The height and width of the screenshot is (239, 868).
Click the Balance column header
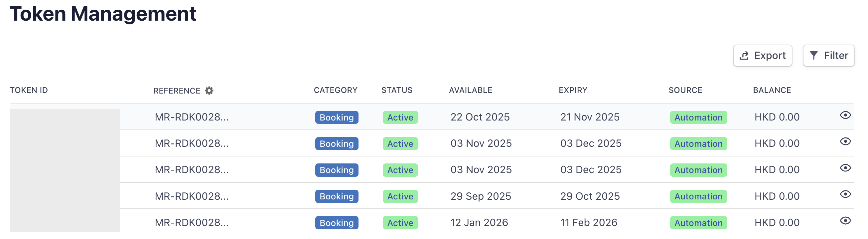point(772,90)
